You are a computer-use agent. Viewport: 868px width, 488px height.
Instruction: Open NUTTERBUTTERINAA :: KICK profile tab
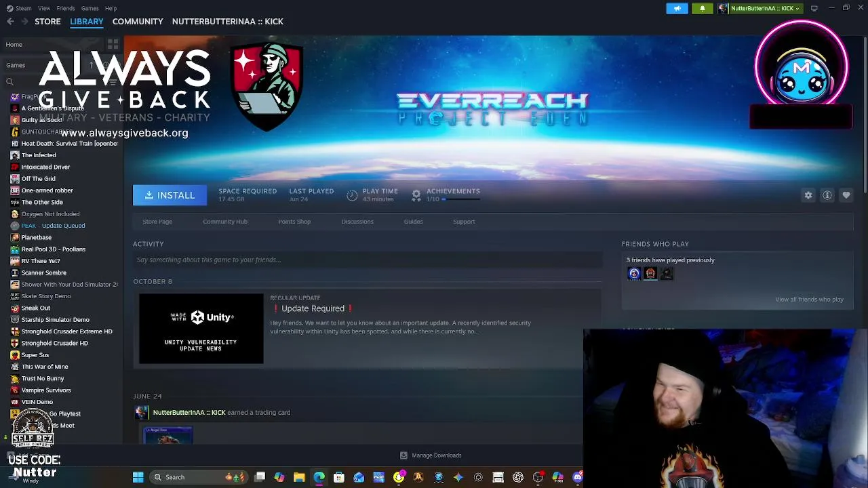point(228,22)
